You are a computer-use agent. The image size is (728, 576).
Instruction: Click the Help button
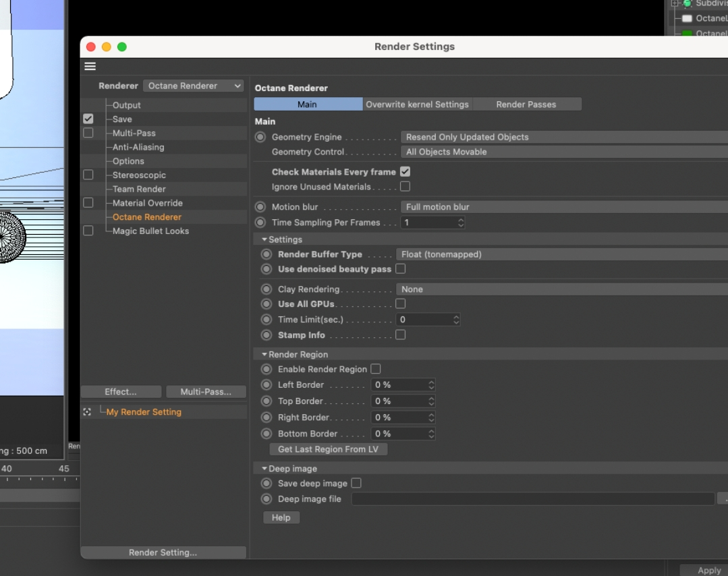click(x=281, y=517)
